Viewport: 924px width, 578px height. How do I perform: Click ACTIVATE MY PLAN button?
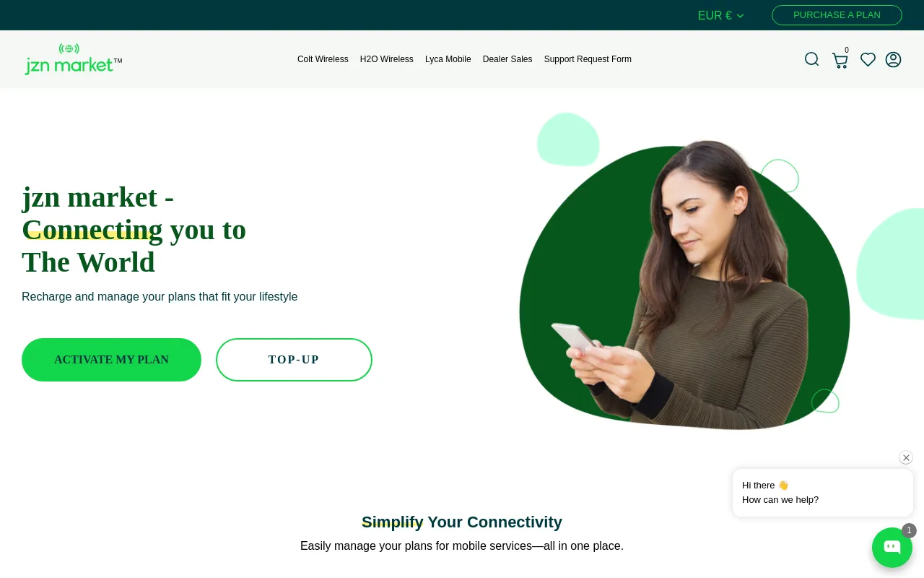pos(111,360)
